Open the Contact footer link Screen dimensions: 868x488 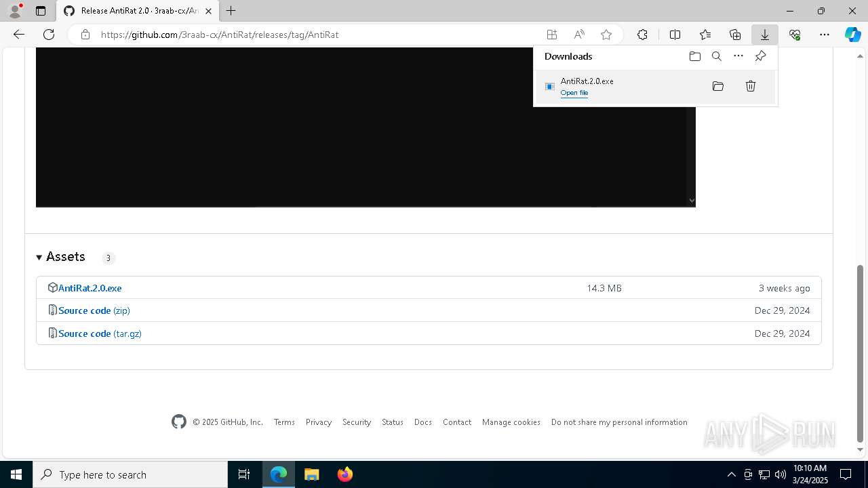tap(457, 422)
